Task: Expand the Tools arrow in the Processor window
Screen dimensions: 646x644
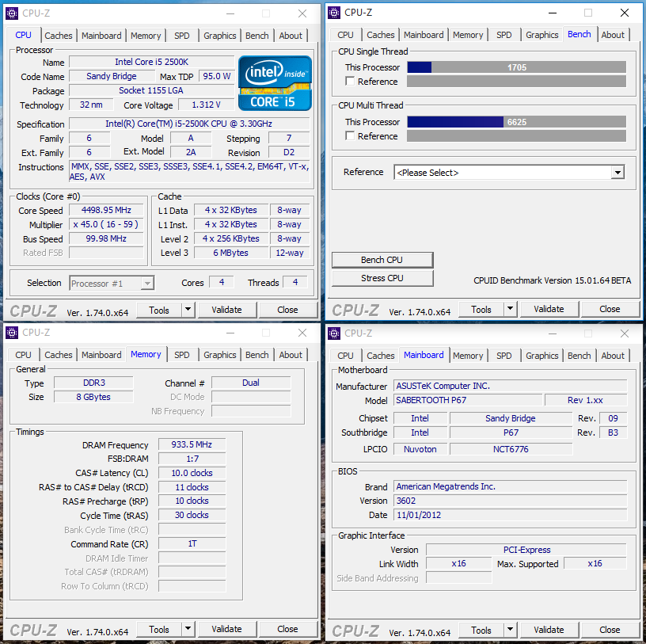Action: click(188, 310)
